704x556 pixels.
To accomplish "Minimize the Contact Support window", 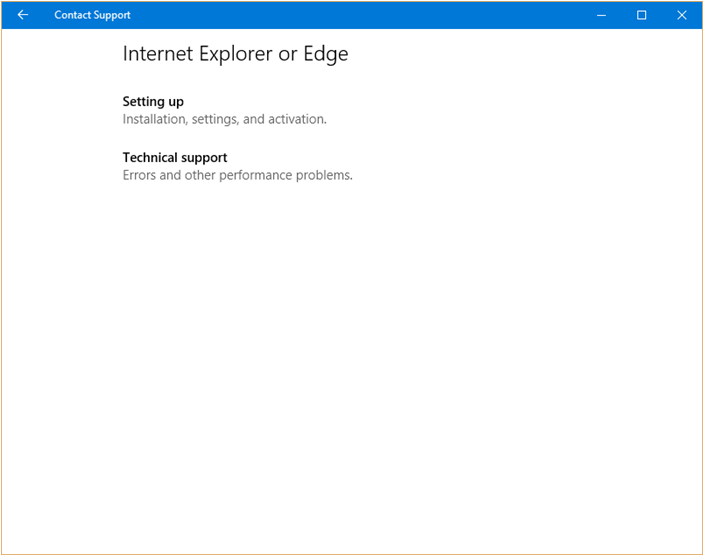I will [601, 15].
